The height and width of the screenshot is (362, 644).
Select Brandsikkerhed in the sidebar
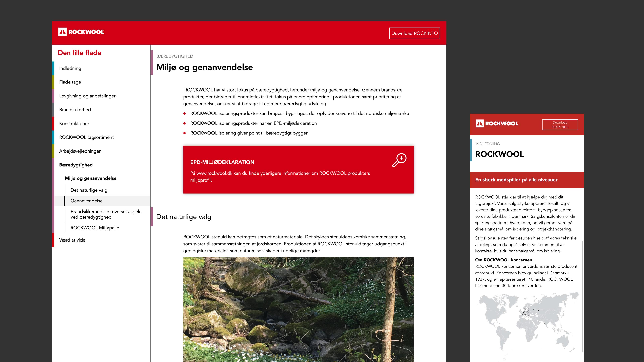coord(75,110)
